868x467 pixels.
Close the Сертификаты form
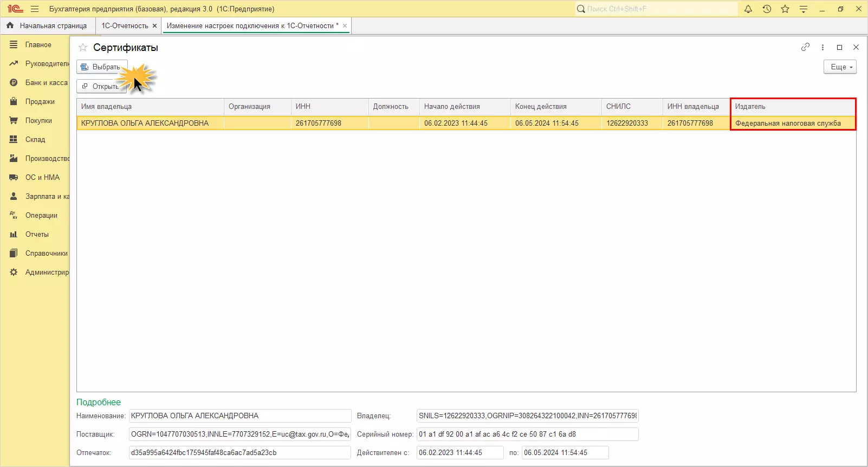856,47
